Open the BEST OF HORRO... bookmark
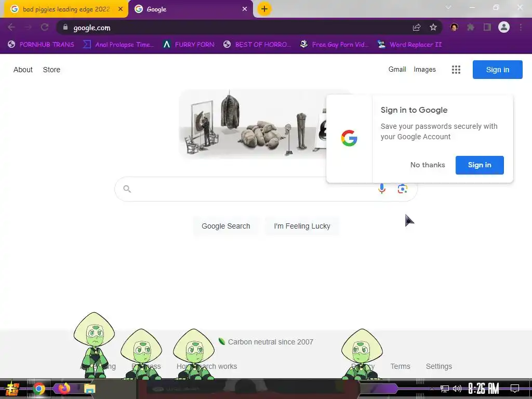 pyautogui.click(x=257, y=45)
